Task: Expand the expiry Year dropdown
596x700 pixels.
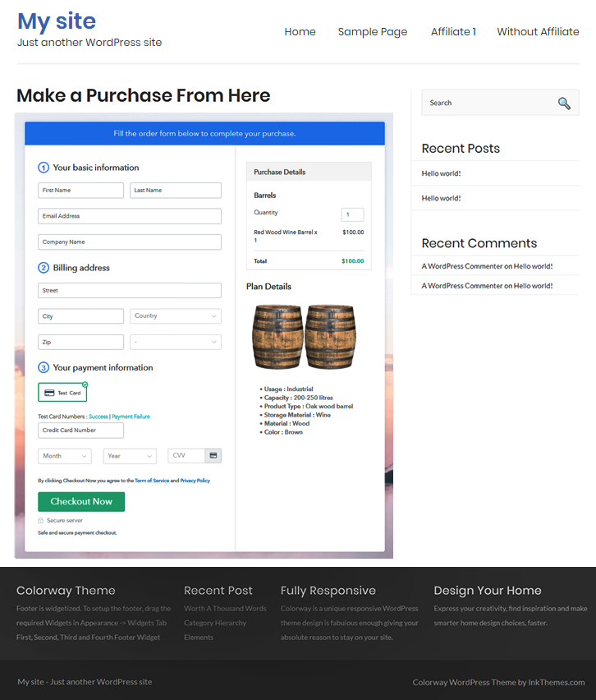Action: pos(130,456)
